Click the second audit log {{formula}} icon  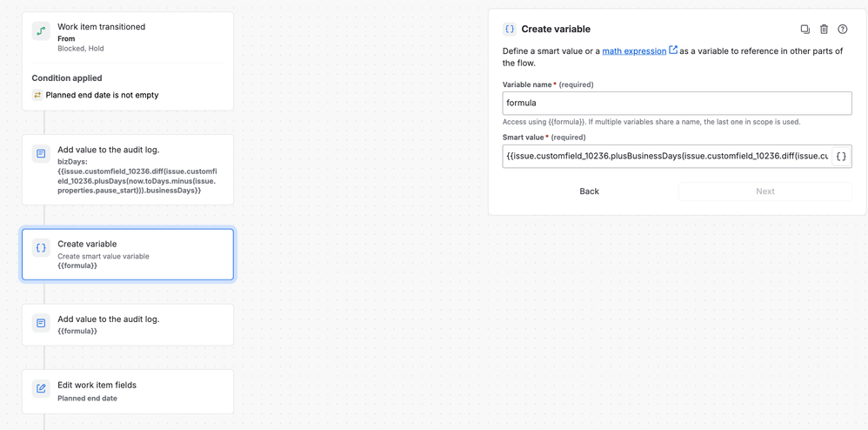(x=41, y=323)
